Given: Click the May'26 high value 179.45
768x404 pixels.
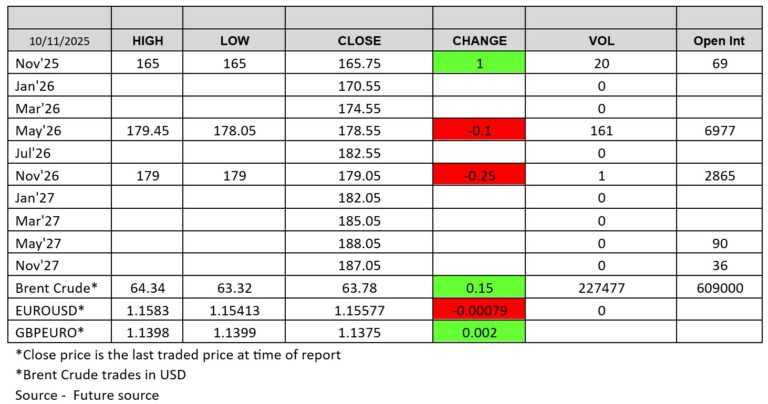Looking at the screenshot, I should pyautogui.click(x=148, y=131).
